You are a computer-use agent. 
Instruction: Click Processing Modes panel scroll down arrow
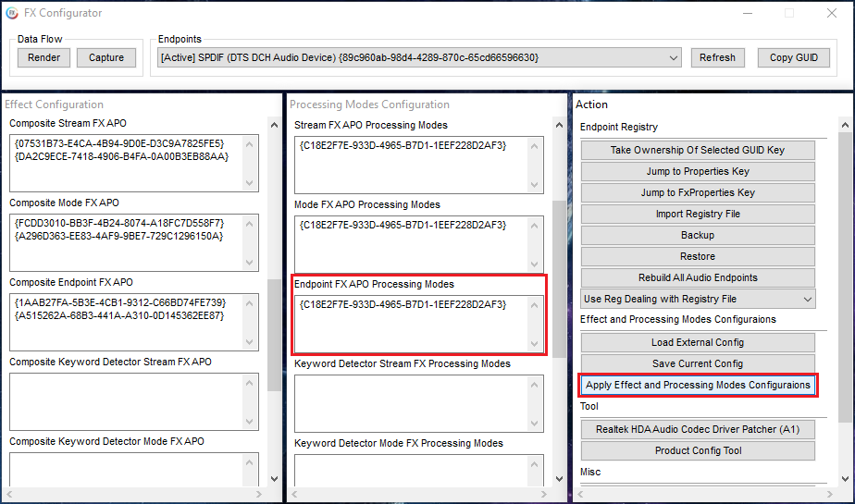pos(559,479)
